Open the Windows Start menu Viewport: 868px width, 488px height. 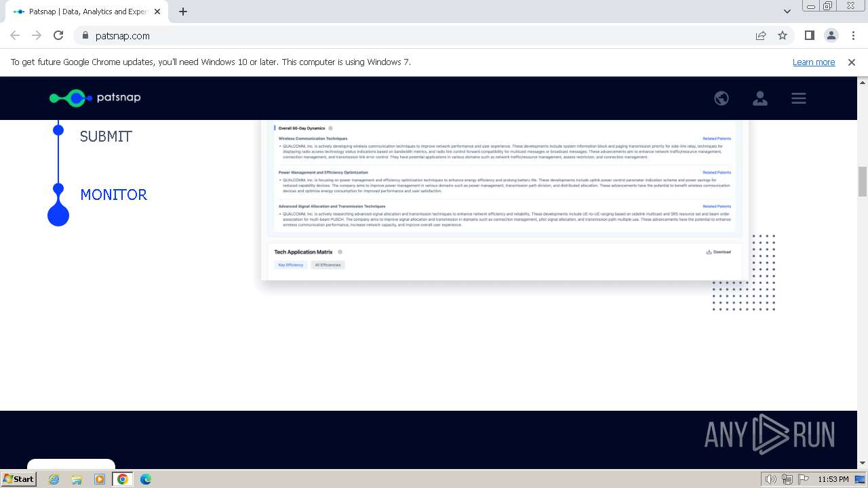(19, 479)
